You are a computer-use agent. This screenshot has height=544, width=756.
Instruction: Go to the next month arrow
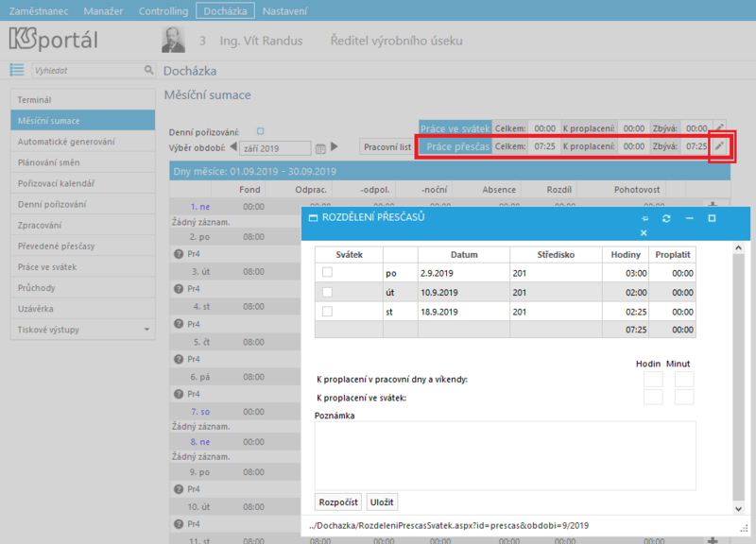335,146
